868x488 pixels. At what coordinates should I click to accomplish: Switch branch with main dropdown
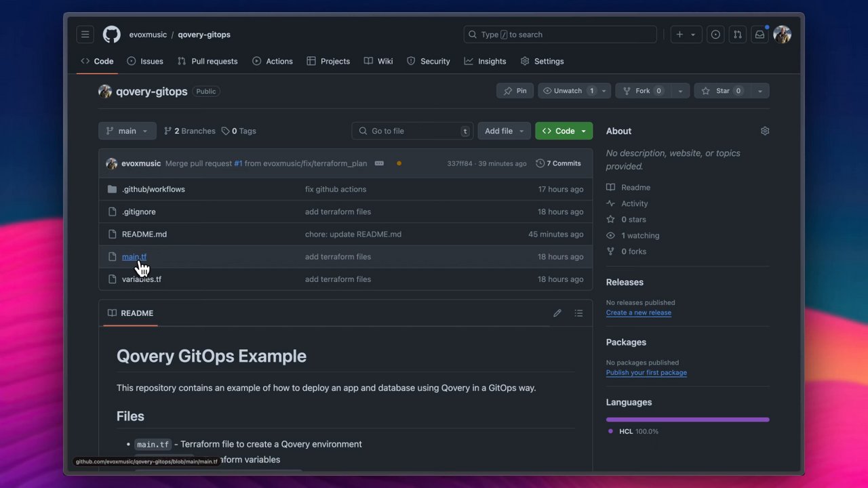(127, 131)
